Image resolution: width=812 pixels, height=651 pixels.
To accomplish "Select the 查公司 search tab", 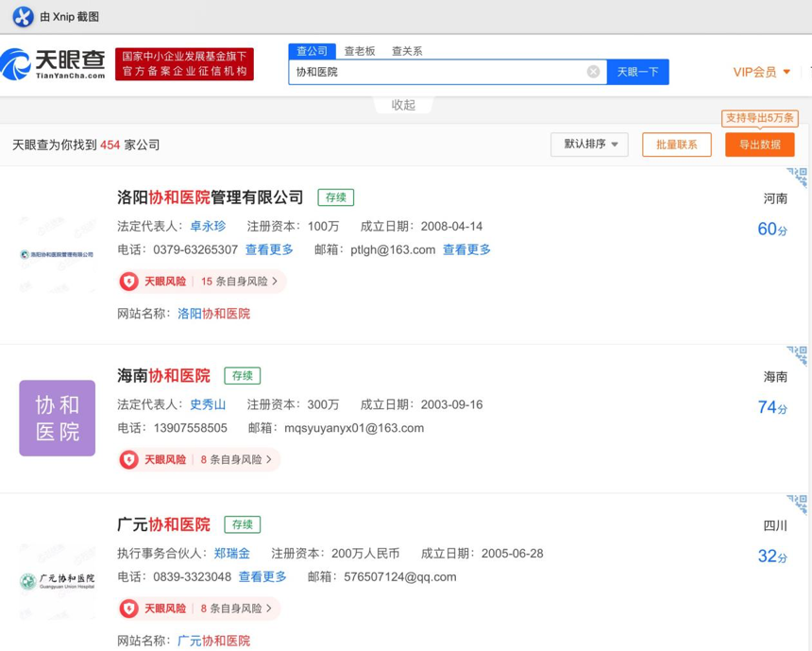I will pyautogui.click(x=312, y=51).
